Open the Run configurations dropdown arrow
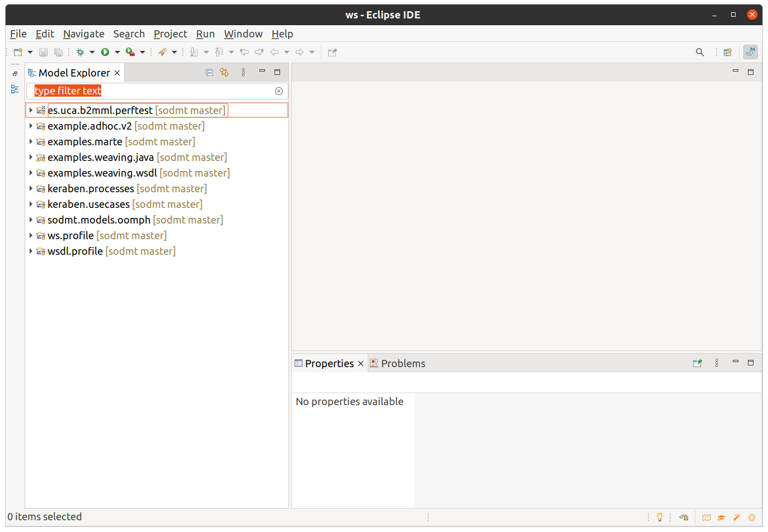This screenshot has height=532, width=768. tap(117, 52)
